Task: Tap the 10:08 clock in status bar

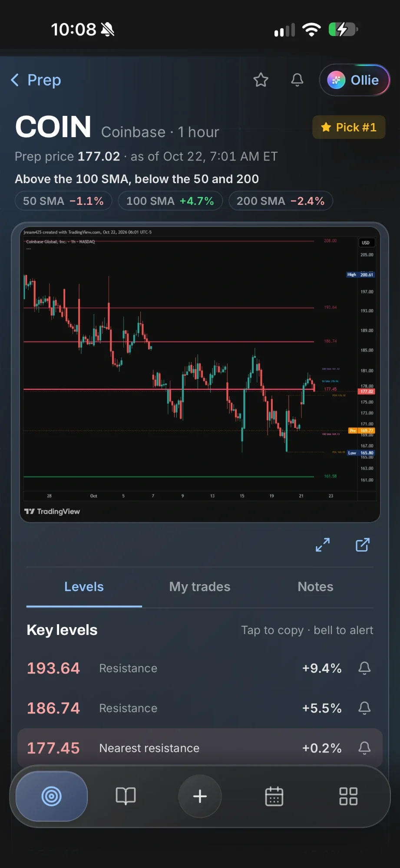Action: 73,30
